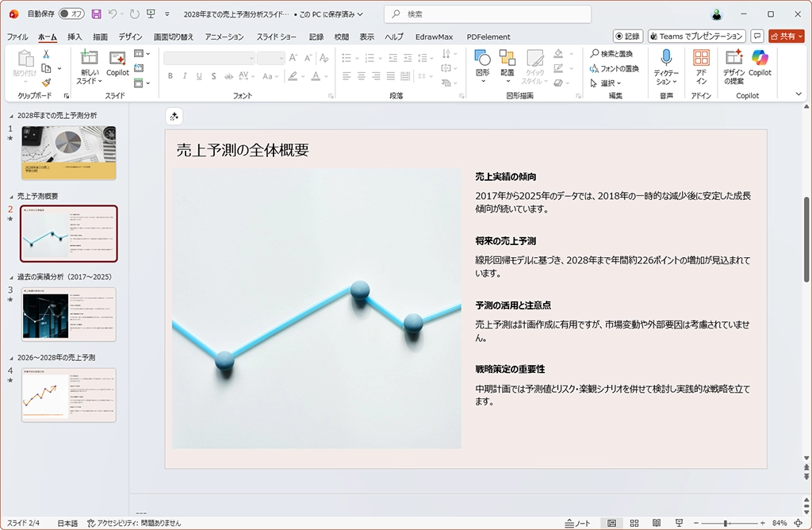Open Reading View from status bar
This screenshot has height=530, width=812.
[656, 524]
